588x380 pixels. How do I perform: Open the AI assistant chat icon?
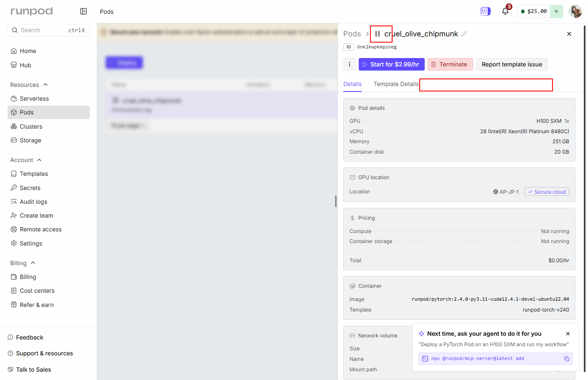(x=485, y=11)
